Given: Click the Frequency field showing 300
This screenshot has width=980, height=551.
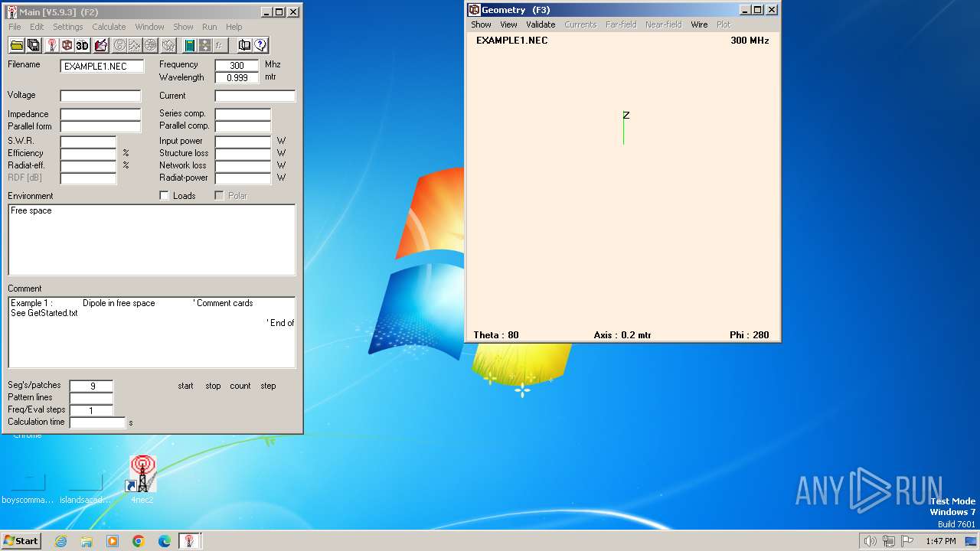Looking at the screenshot, I should click(237, 66).
